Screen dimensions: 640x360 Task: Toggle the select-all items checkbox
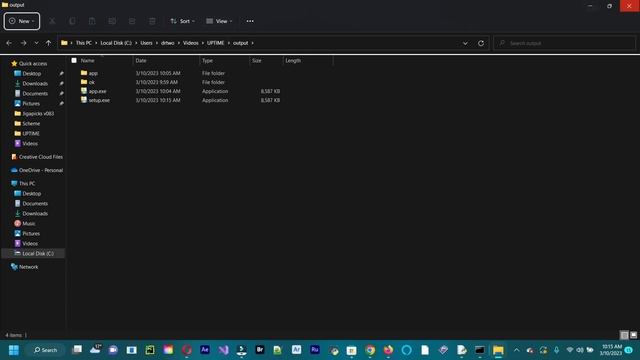(x=74, y=60)
